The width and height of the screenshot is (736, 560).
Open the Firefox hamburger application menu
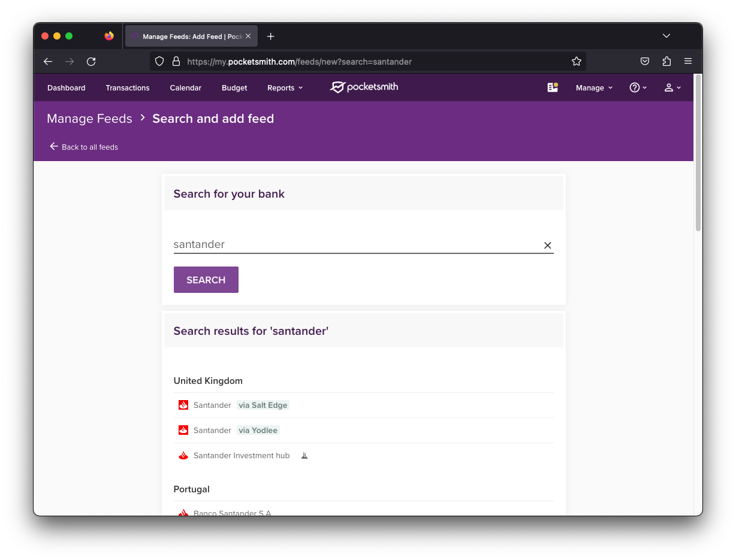click(x=688, y=62)
